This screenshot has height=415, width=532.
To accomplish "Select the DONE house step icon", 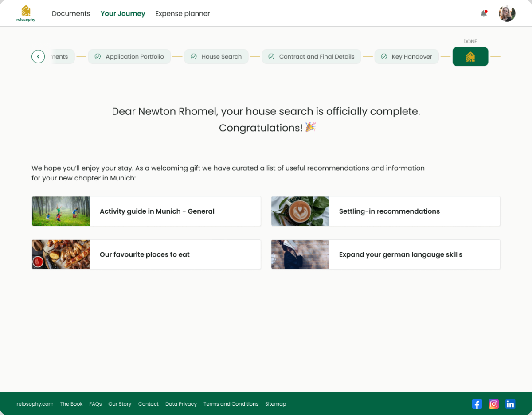I will point(470,56).
